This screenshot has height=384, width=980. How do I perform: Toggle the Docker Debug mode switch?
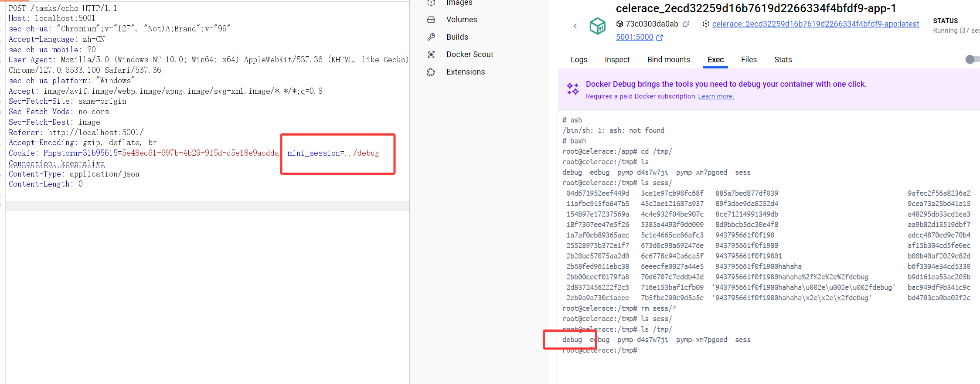click(972, 59)
